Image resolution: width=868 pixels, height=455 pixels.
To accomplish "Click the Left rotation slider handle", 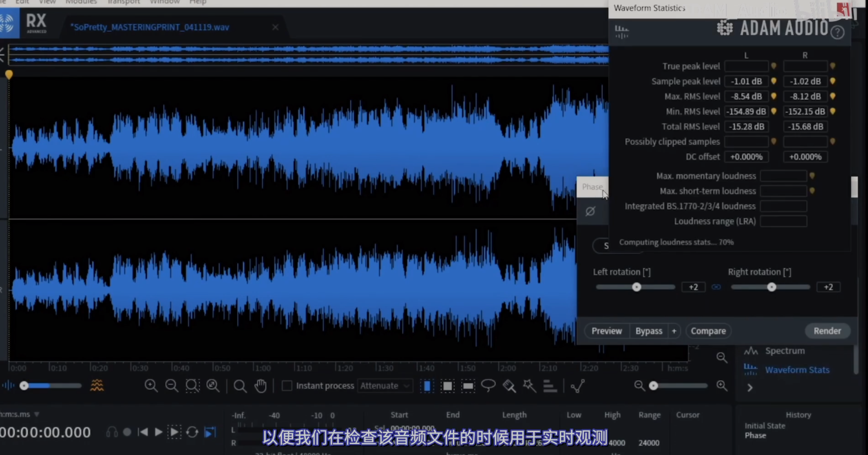I will [636, 287].
